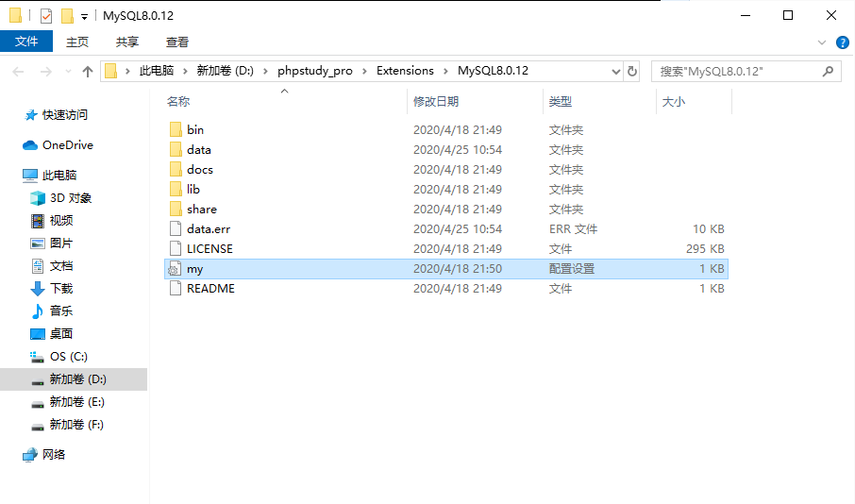
Task: Select 此电脑 in the navigation pane
Action: [59, 176]
